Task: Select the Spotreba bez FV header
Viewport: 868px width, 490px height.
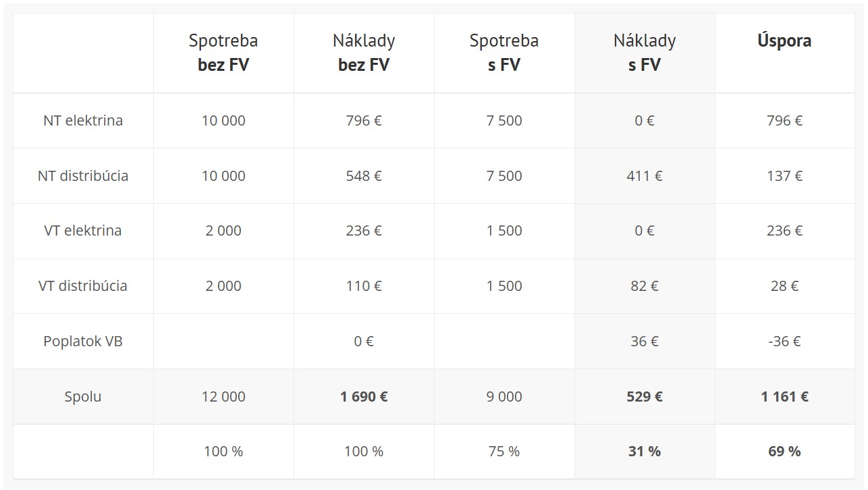Action: [223, 53]
